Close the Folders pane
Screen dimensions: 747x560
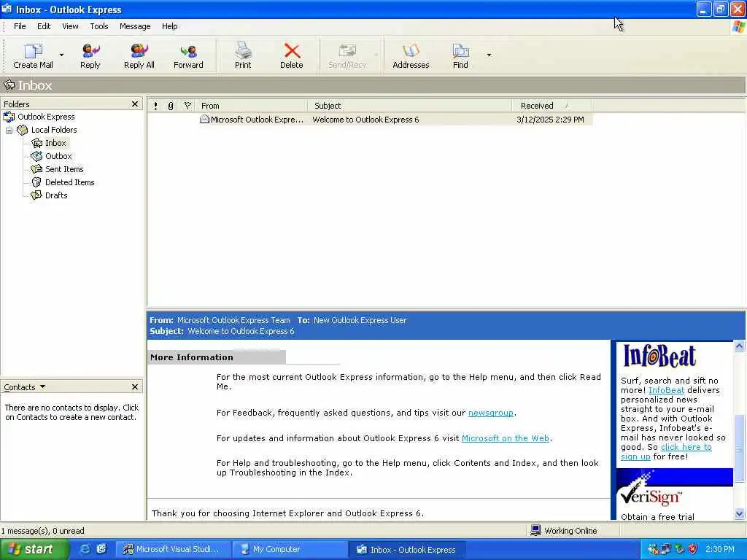[x=135, y=104]
